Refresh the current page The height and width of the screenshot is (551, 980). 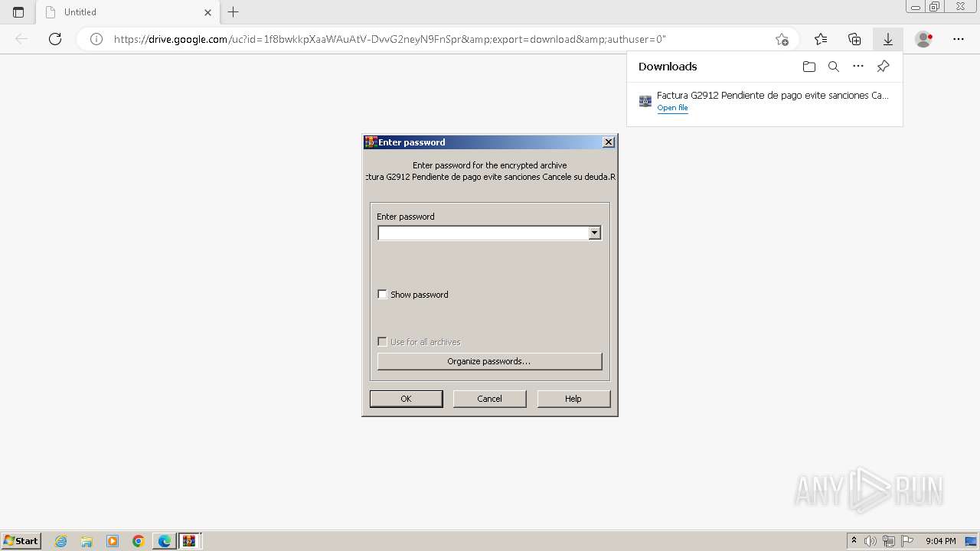click(x=55, y=39)
